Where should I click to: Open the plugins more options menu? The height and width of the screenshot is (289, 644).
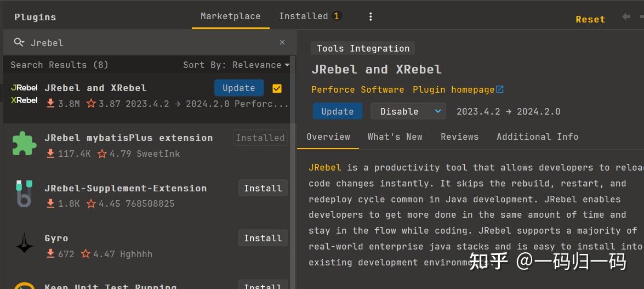click(x=371, y=16)
